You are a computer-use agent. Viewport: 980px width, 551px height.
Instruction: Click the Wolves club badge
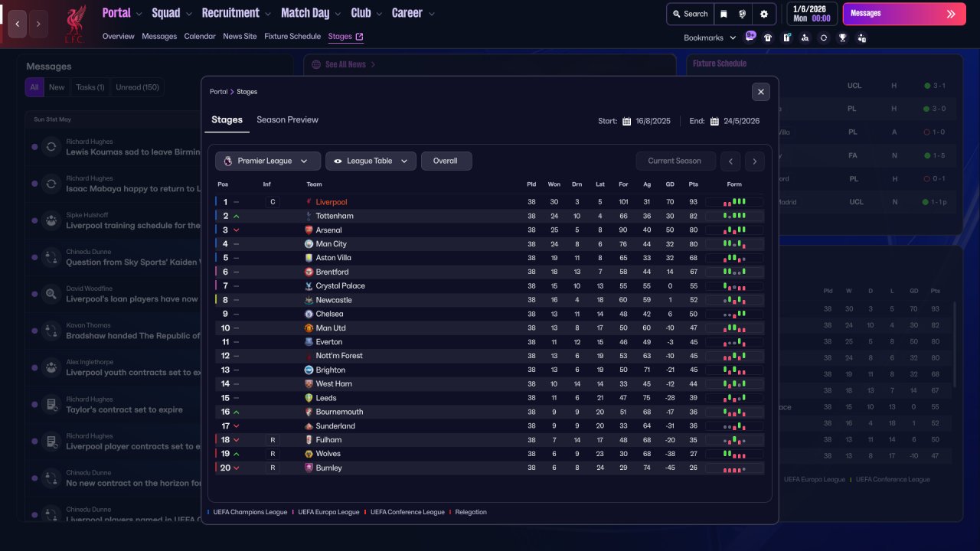pos(309,454)
